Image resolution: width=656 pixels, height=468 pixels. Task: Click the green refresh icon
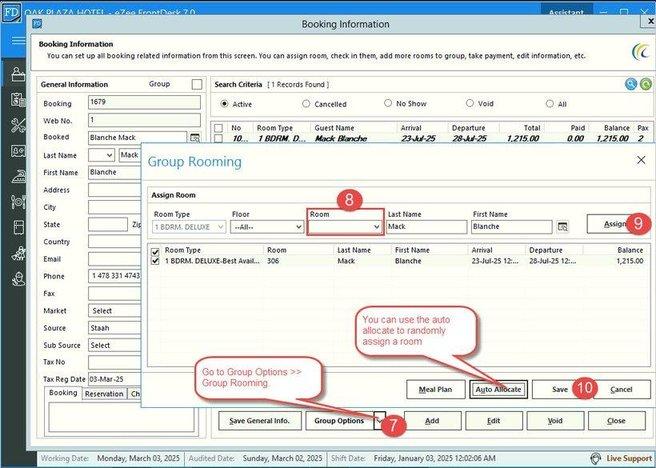pos(645,84)
